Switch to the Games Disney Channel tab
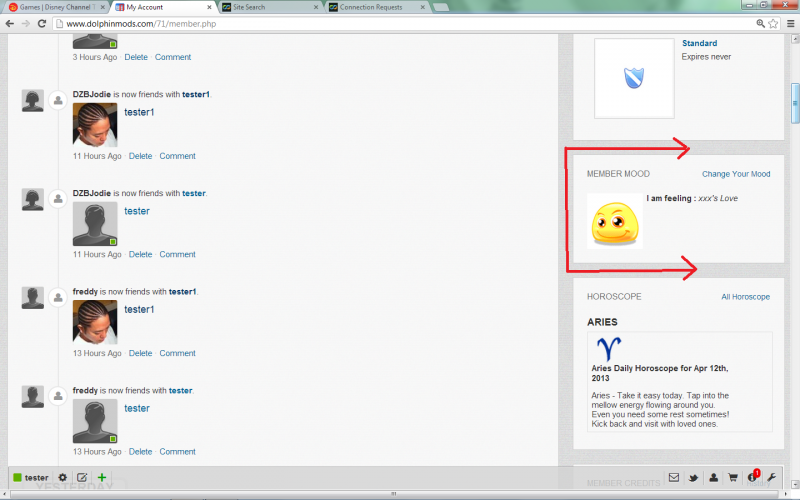800x500 pixels. 56,7
